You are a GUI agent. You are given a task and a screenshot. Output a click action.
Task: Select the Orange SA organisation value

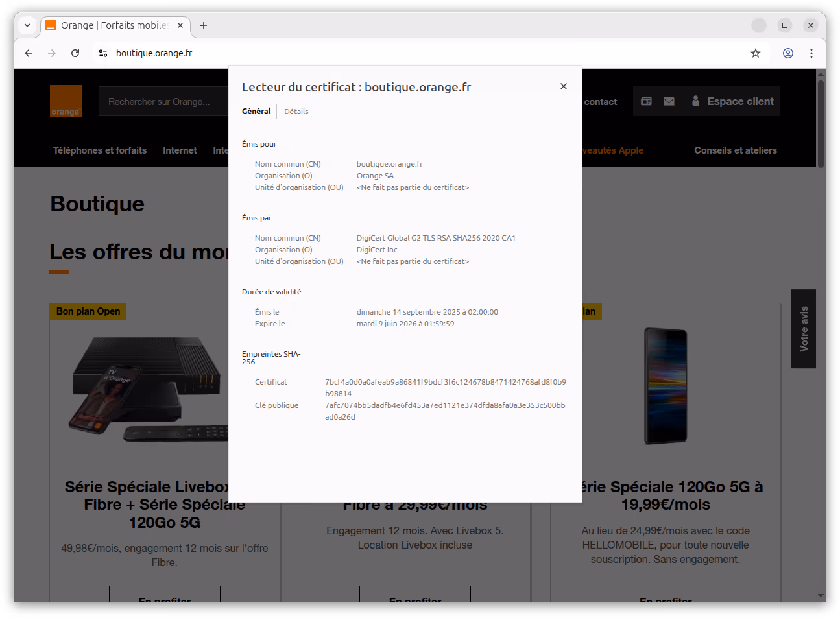point(375,176)
